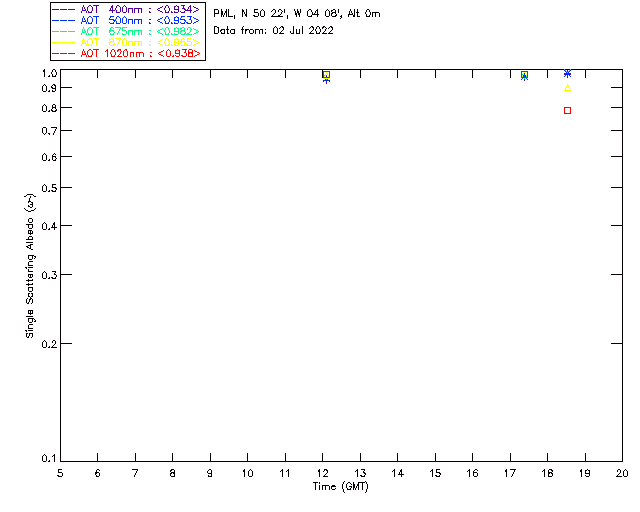
Task: Select the yellow AOT 870nm legend entry
Action: click(x=126, y=42)
